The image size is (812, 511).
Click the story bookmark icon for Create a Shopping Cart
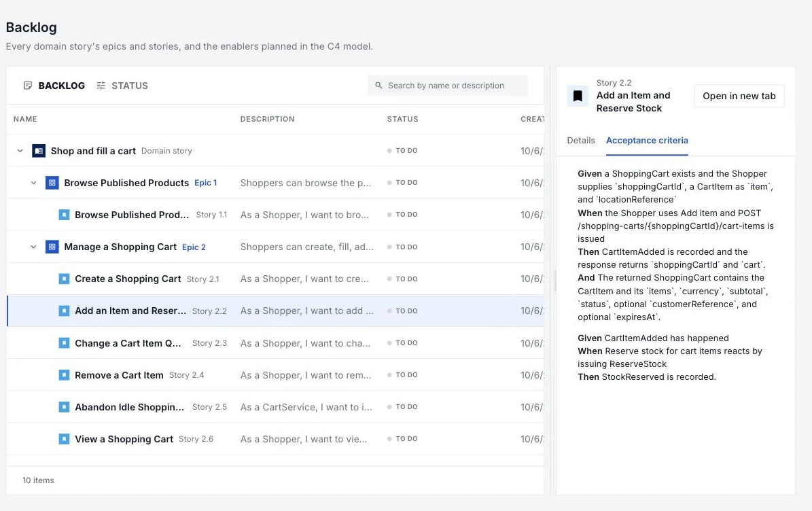coord(65,279)
